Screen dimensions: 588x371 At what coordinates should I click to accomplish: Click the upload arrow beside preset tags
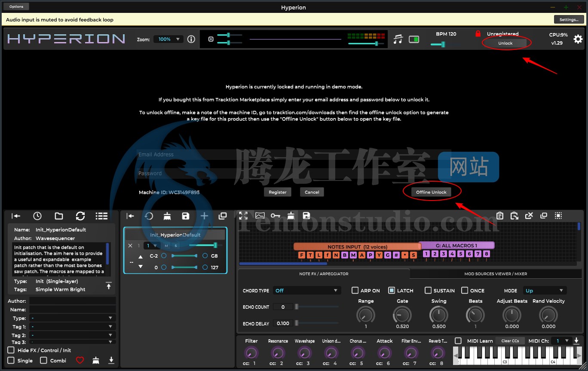point(108,286)
